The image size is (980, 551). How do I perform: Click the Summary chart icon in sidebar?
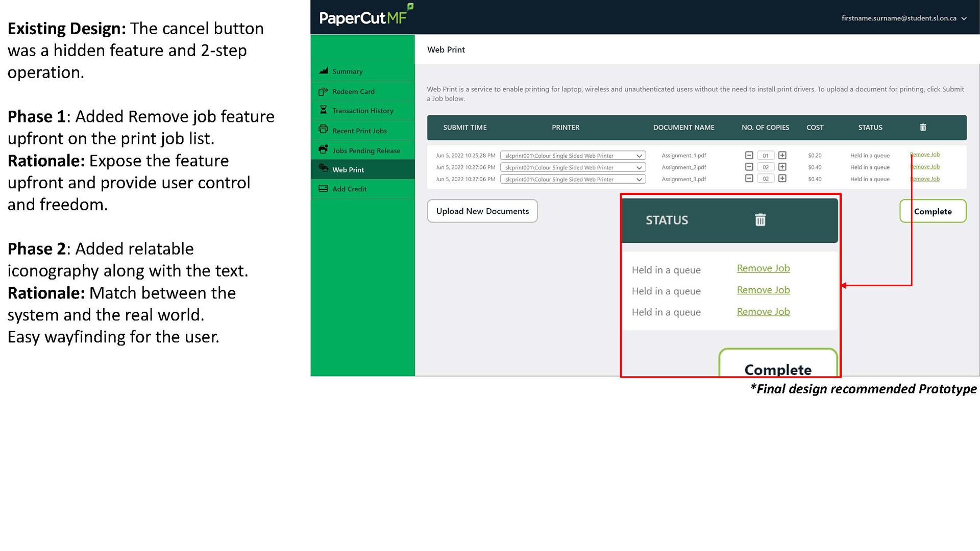[x=323, y=71]
